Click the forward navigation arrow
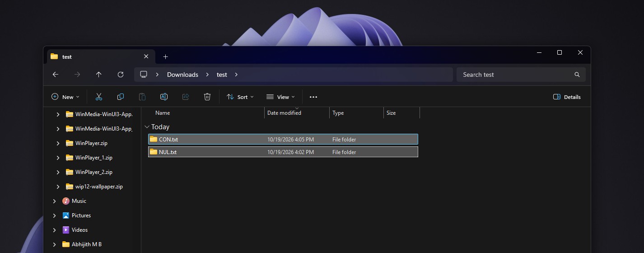Screen dimensions: 644x253 pyautogui.click(x=77, y=75)
